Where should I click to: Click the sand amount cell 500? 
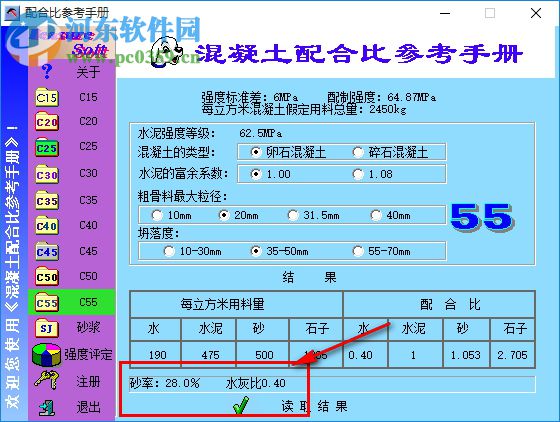pyautogui.click(x=263, y=355)
